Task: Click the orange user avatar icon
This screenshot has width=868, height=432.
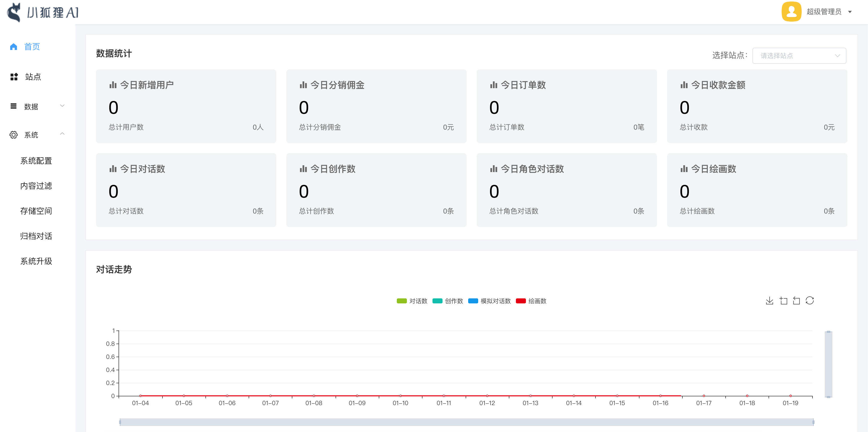Action: click(x=791, y=12)
